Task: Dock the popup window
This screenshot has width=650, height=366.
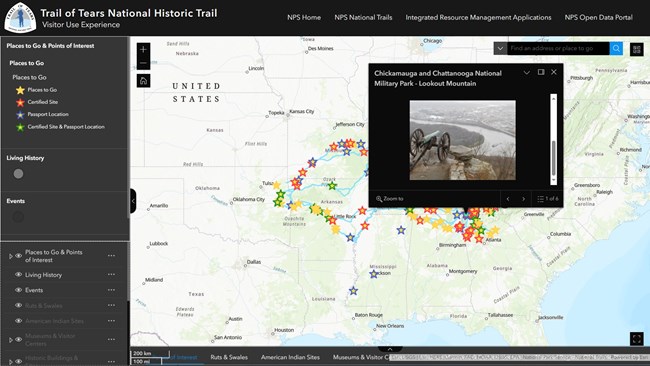Action: pyautogui.click(x=541, y=72)
